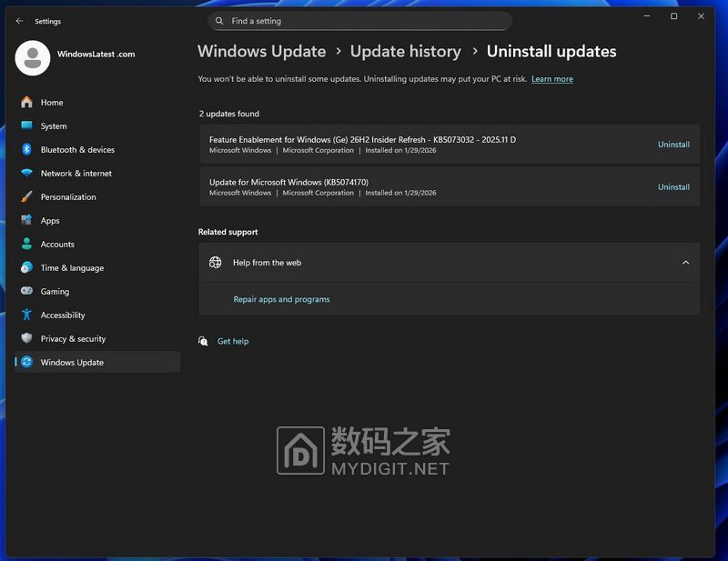Image resolution: width=728 pixels, height=561 pixels.
Task: Click the Find a setting search box
Action: [360, 21]
